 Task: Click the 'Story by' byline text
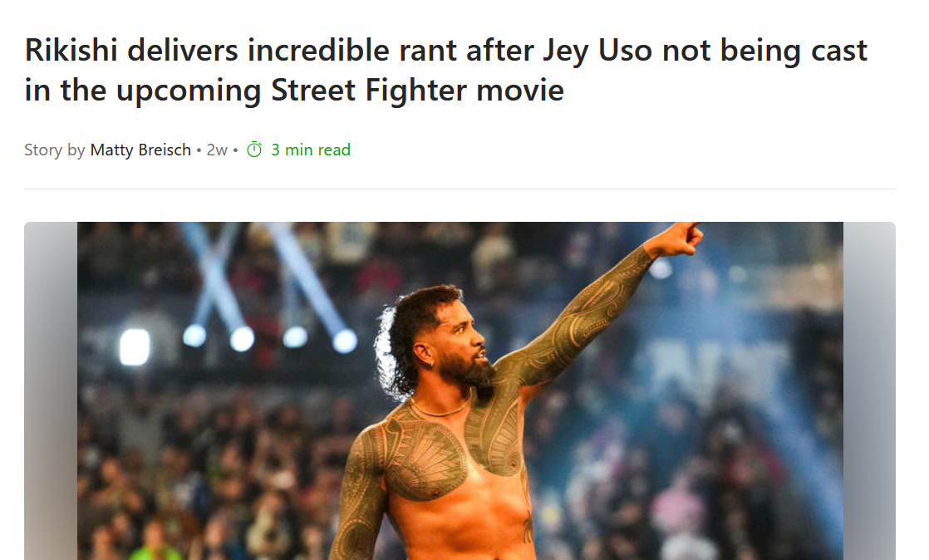coord(55,150)
